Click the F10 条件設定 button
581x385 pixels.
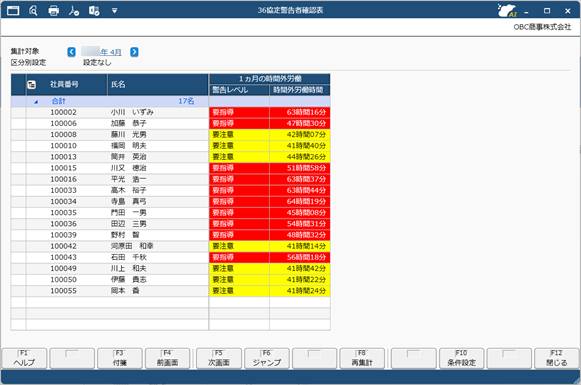[x=461, y=358]
